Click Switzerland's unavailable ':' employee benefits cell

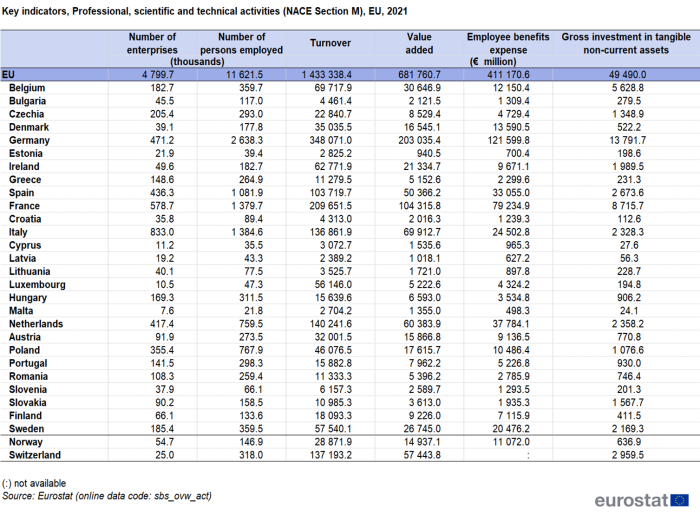click(528, 455)
